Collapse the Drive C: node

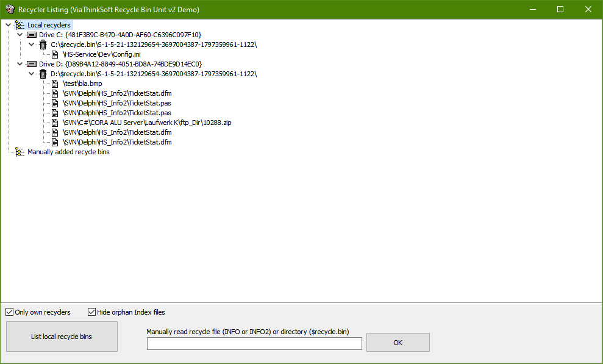click(x=20, y=35)
